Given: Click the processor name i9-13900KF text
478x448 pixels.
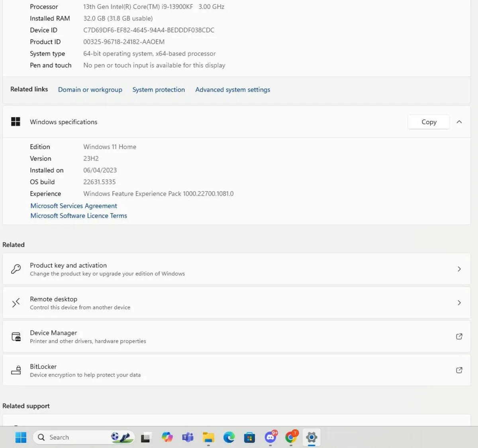Looking at the screenshot, I should (154, 7).
